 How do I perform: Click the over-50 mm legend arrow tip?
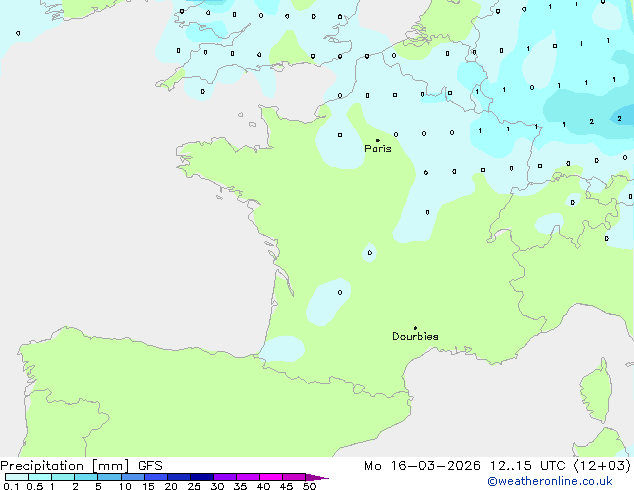pyautogui.click(x=317, y=477)
